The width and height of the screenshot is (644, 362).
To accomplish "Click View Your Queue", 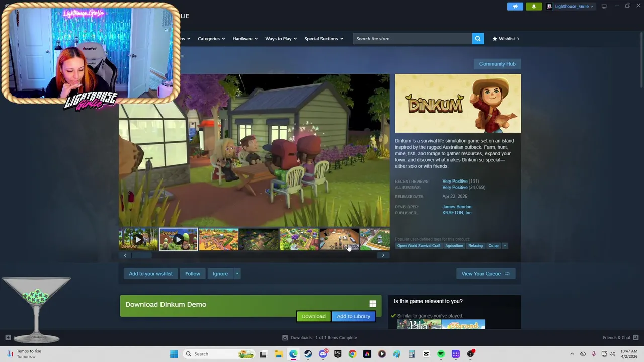I will tap(486, 274).
